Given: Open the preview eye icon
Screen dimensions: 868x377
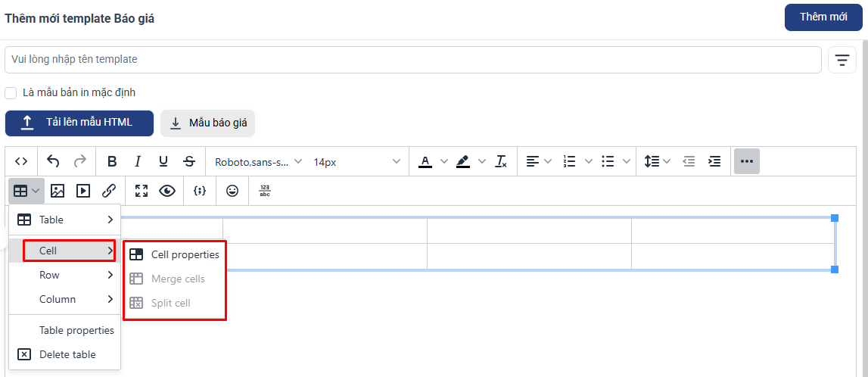Looking at the screenshot, I should [x=167, y=191].
